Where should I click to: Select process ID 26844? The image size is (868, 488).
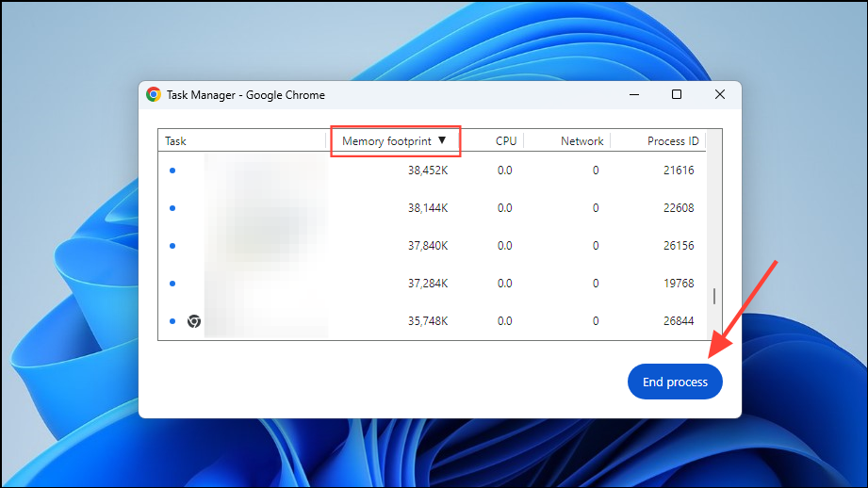click(x=679, y=321)
